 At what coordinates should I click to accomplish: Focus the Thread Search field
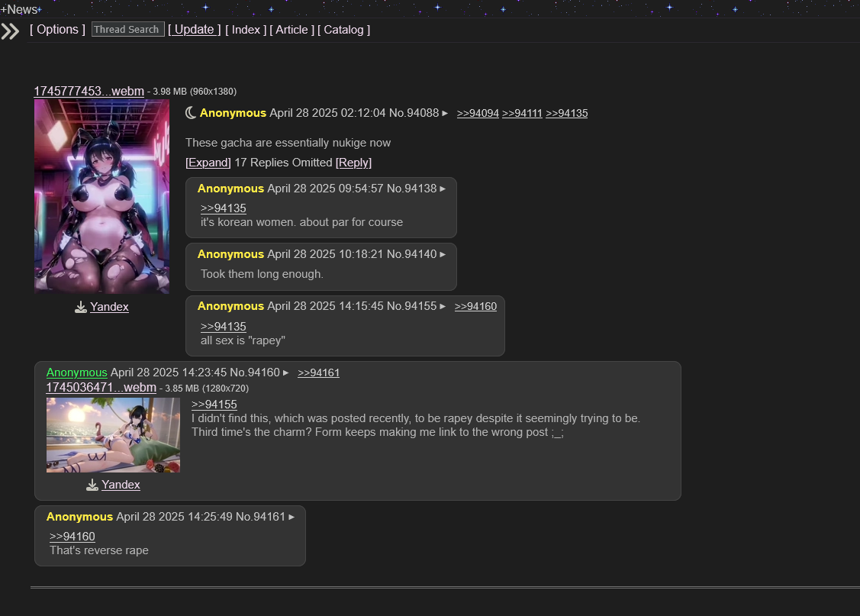[x=127, y=30]
